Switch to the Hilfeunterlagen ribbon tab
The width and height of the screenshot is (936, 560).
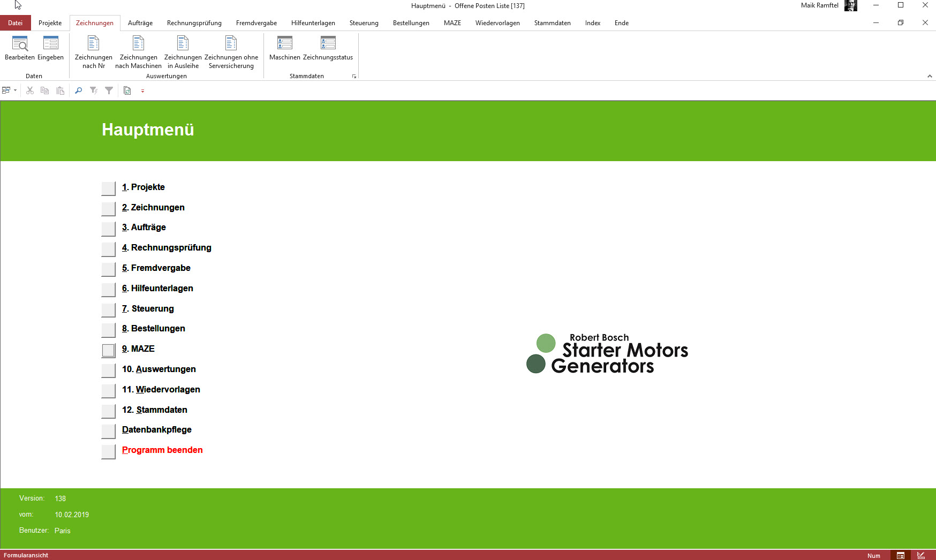pyautogui.click(x=313, y=23)
